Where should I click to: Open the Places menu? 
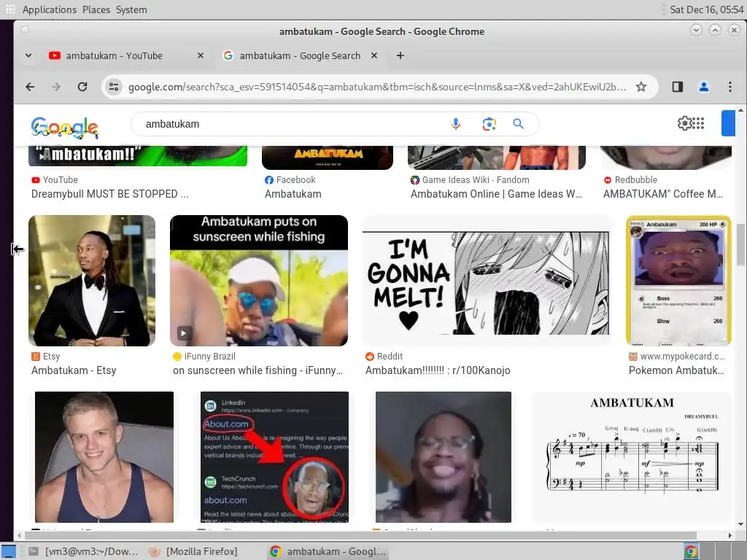[96, 9]
